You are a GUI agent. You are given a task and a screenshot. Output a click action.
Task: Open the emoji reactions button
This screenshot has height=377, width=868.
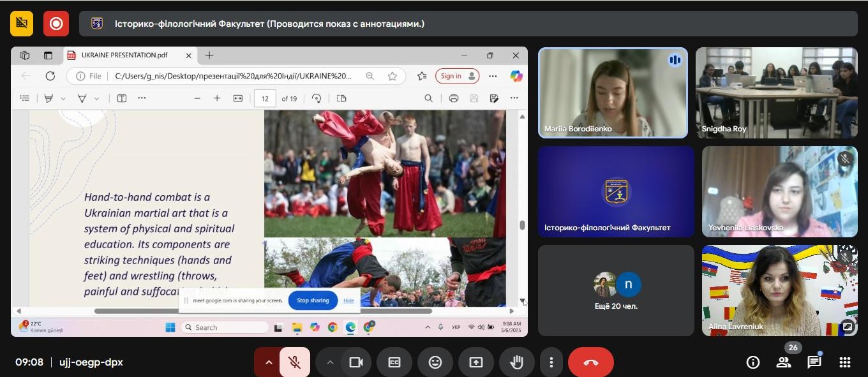click(435, 362)
